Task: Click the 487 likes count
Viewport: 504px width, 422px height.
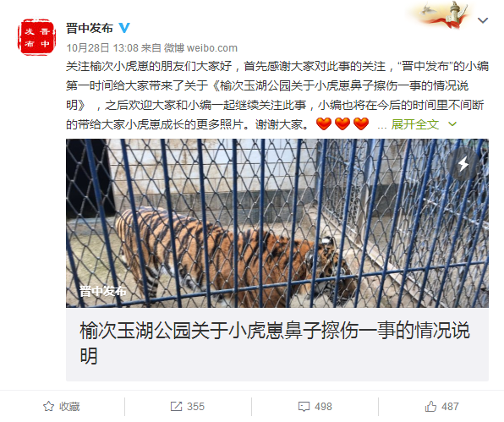Action: point(450,407)
